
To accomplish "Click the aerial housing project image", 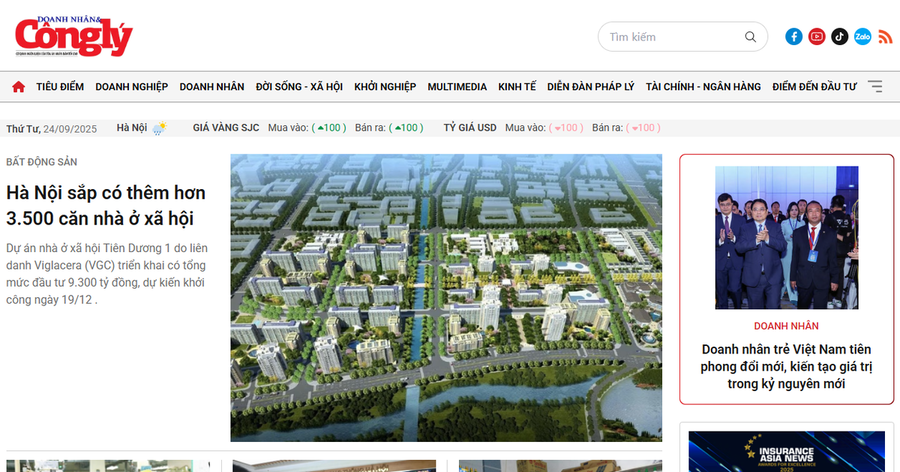I will 446,297.
